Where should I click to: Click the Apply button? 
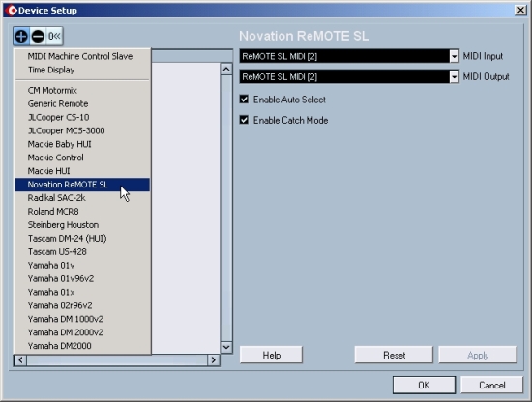tap(478, 355)
